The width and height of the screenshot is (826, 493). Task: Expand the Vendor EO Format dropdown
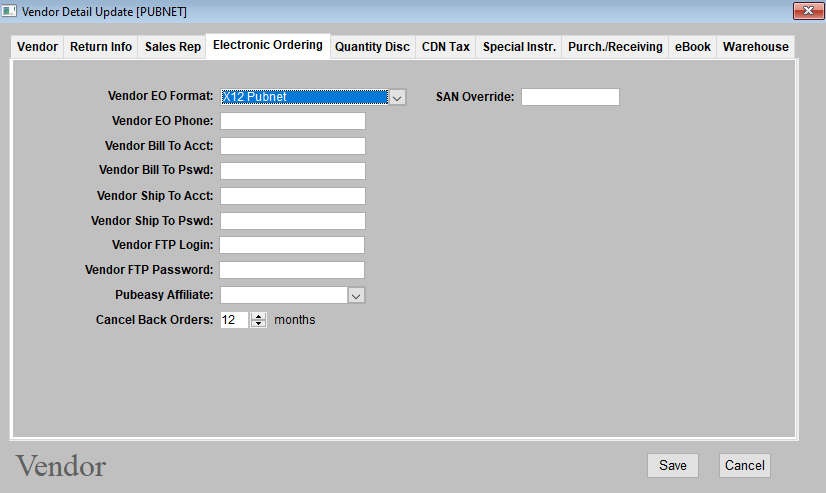[x=397, y=97]
